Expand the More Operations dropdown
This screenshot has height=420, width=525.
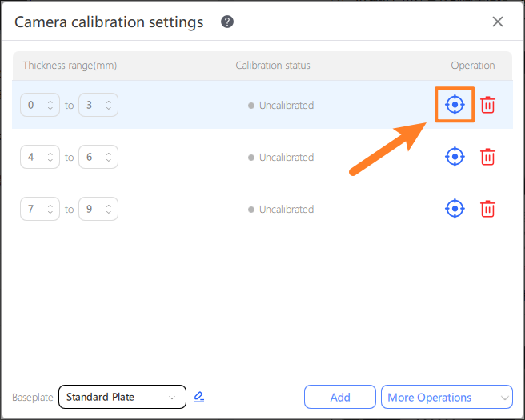447,397
